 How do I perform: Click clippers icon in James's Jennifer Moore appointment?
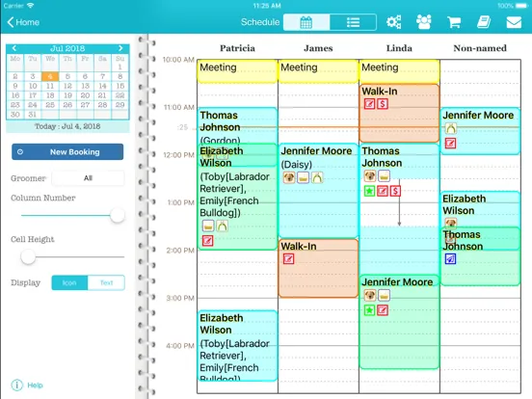[x=317, y=177]
